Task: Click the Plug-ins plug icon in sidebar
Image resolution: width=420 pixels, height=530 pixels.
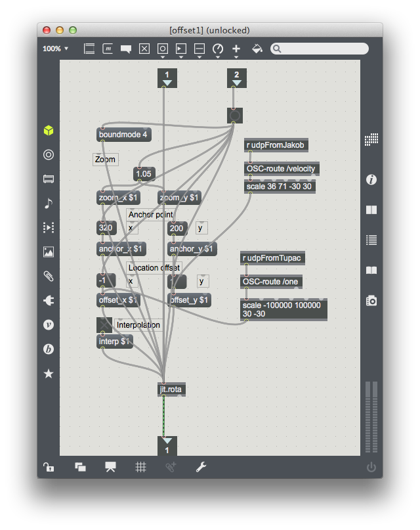Action: tap(48, 301)
